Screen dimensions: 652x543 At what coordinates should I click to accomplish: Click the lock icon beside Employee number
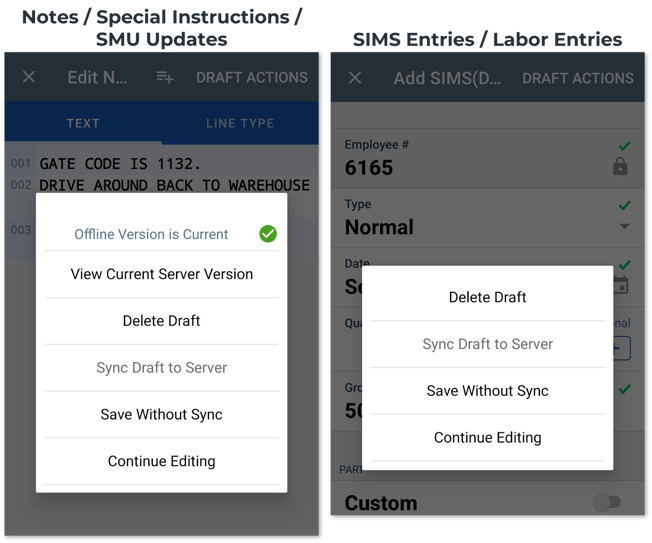tap(620, 167)
